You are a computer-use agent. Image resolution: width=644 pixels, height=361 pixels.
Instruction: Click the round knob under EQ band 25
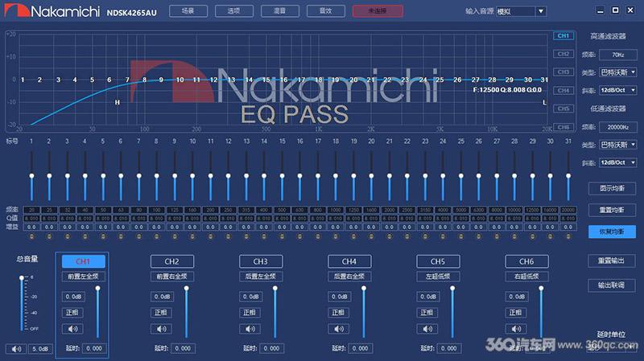coord(460,236)
